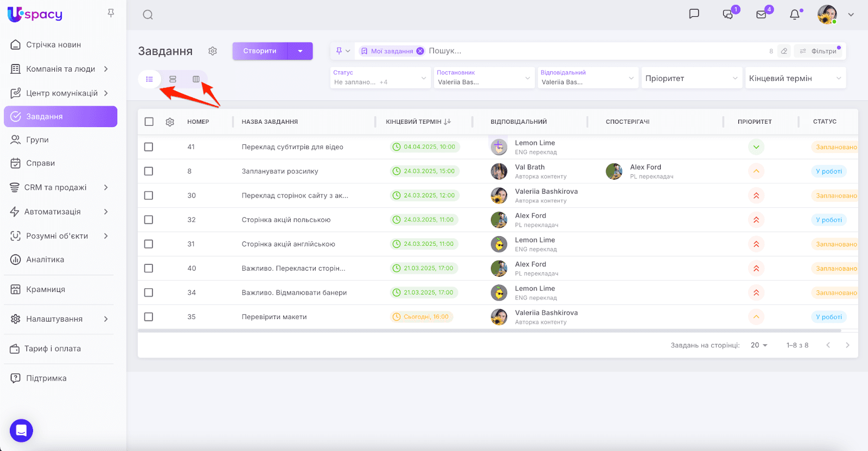Go to previous page arrow

coord(828,345)
